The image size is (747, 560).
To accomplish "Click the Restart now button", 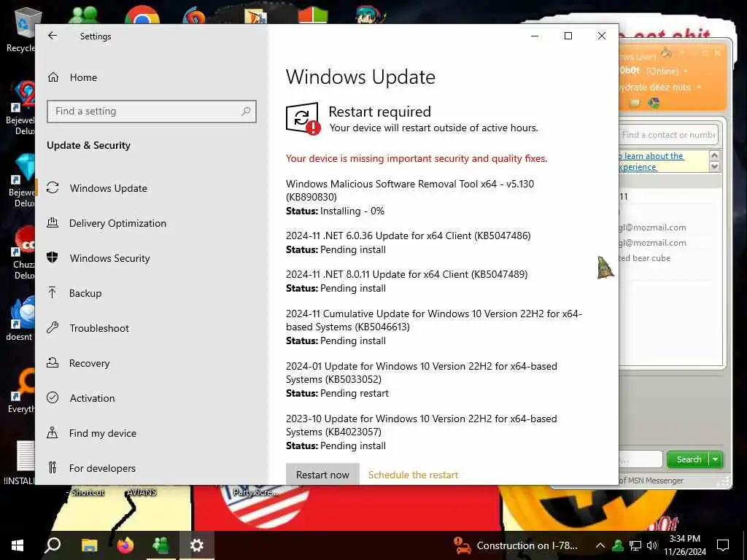I will coord(322,474).
